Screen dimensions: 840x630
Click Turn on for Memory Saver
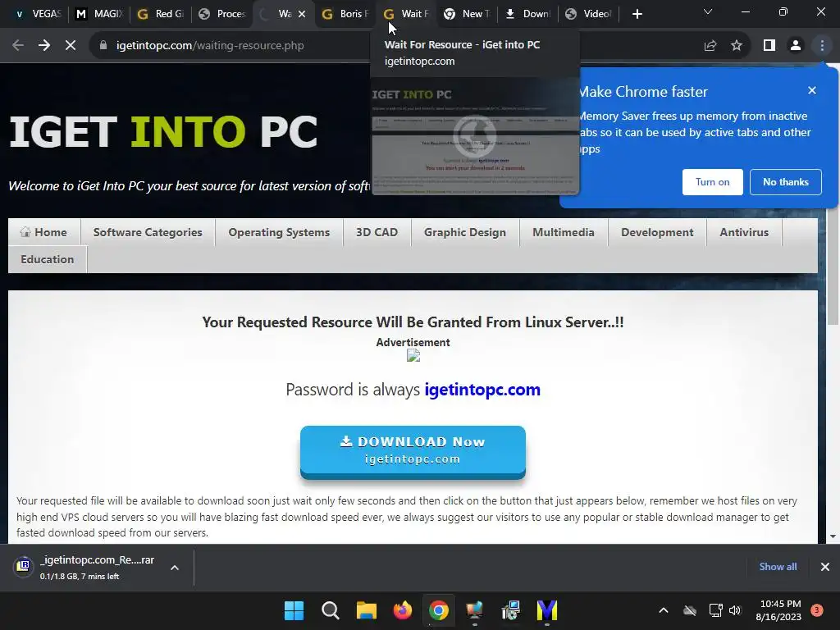coord(713,182)
